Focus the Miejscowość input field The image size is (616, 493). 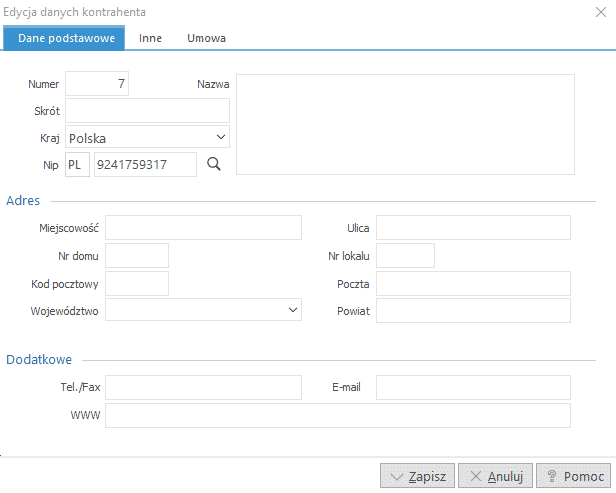[204, 227]
